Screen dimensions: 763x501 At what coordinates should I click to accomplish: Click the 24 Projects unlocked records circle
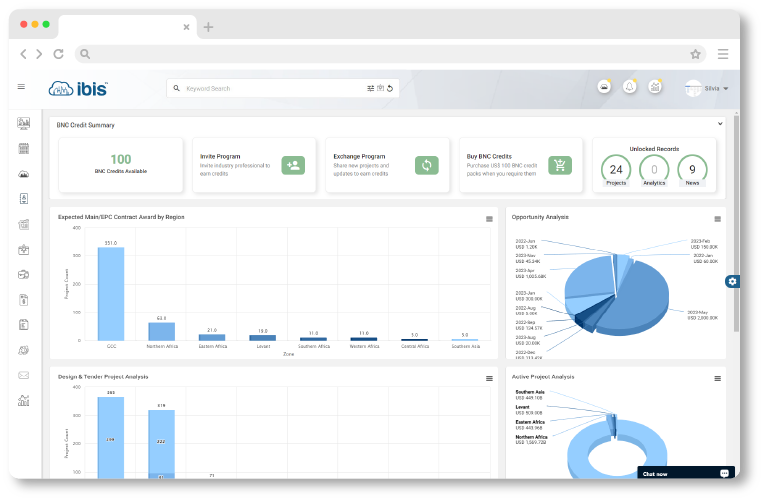616,169
